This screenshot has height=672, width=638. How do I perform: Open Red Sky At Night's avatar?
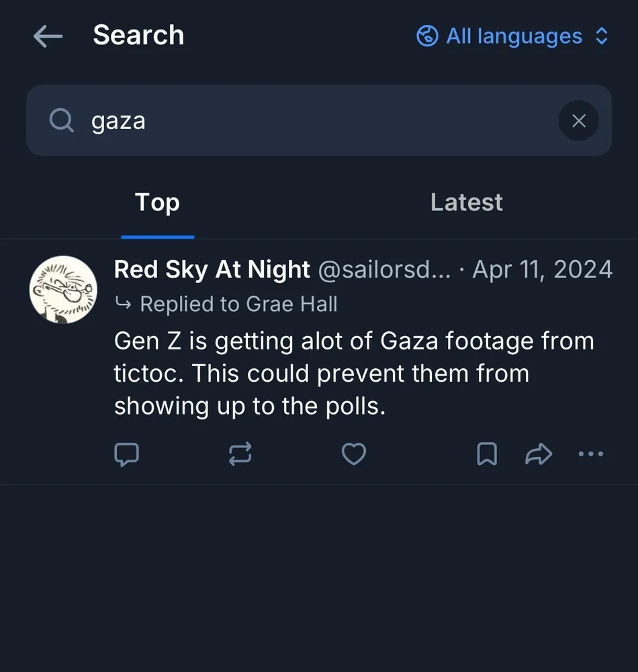pos(63,290)
